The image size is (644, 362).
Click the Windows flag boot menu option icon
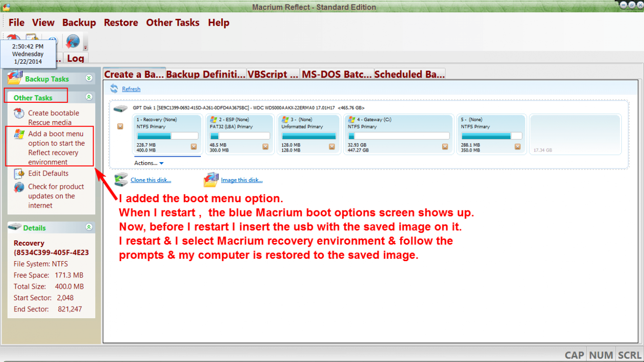click(x=19, y=135)
